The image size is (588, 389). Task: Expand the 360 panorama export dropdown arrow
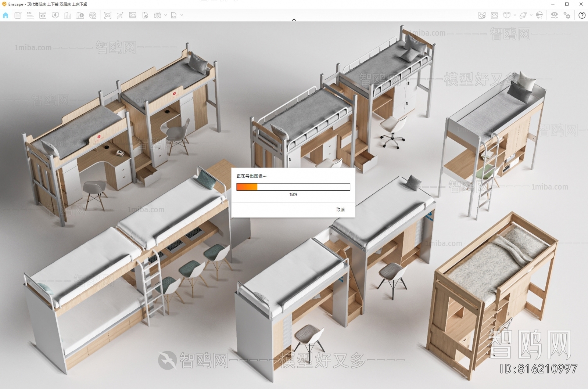coord(166,15)
